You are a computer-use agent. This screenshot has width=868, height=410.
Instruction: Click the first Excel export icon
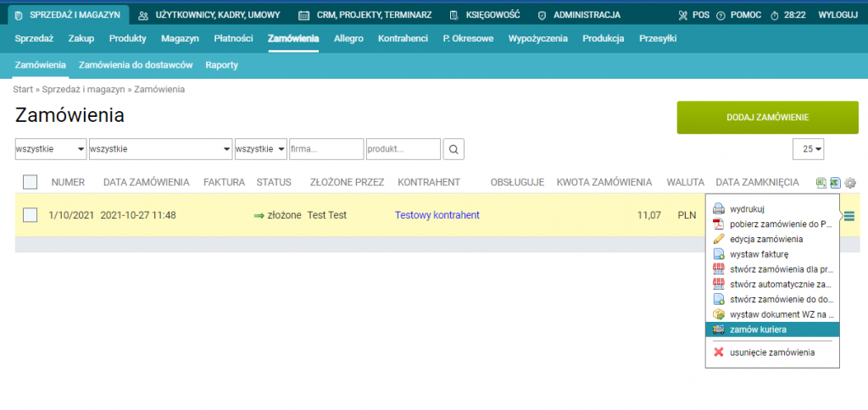pos(821,182)
